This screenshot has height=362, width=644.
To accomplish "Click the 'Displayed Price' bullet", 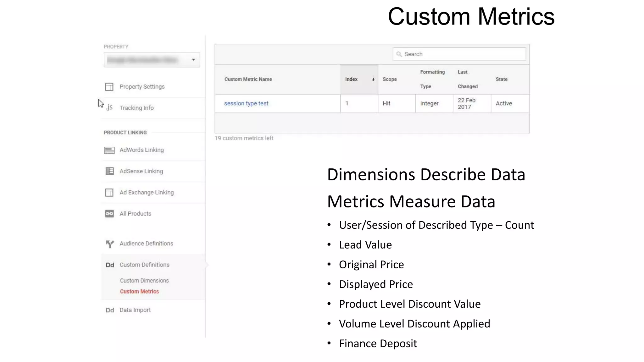I will (376, 284).
